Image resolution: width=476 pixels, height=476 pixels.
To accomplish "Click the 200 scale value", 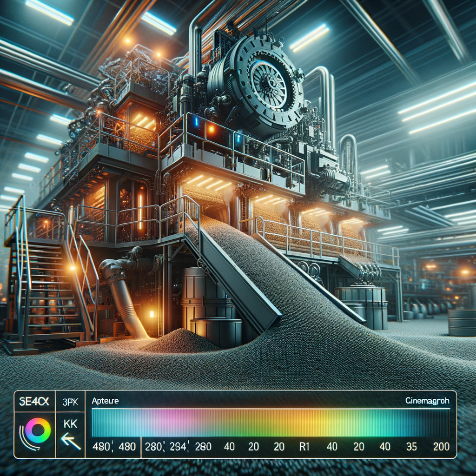I will click(442, 447).
